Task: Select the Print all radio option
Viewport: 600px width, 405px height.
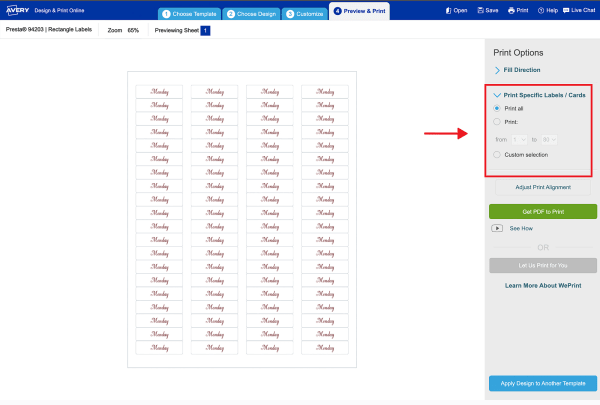Action: 497,108
